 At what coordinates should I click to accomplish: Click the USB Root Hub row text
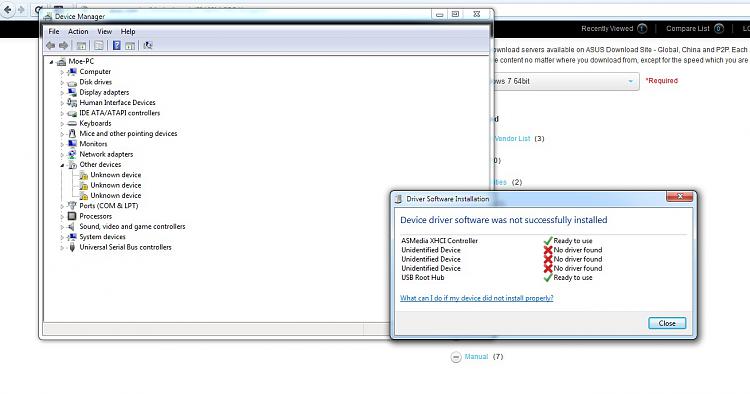(x=423, y=277)
